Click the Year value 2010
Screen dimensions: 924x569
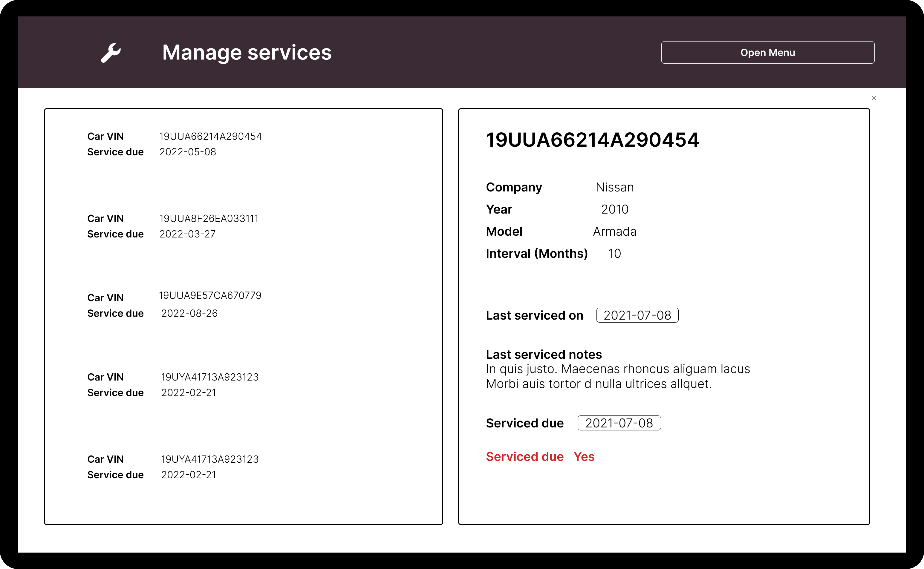(x=615, y=209)
